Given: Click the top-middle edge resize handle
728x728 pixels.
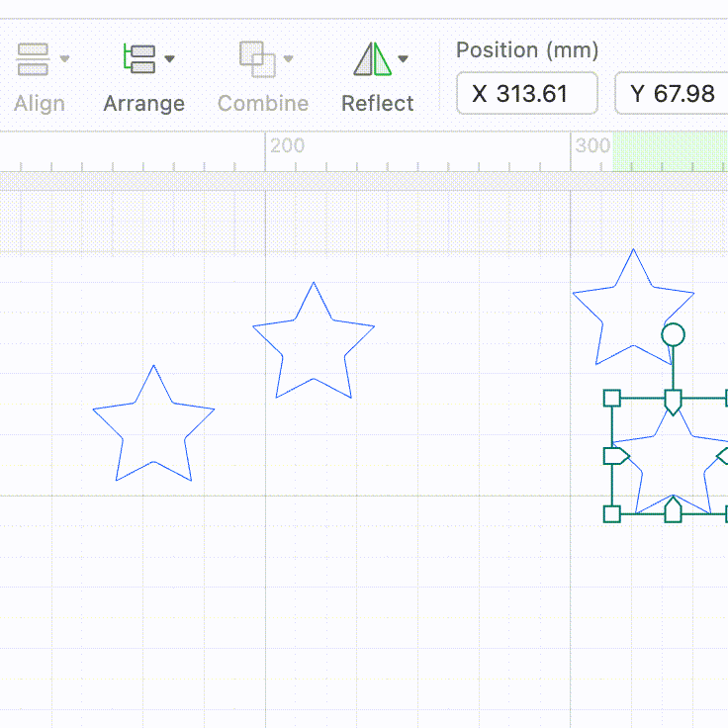Looking at the screenshot, I should click(674, 402).
